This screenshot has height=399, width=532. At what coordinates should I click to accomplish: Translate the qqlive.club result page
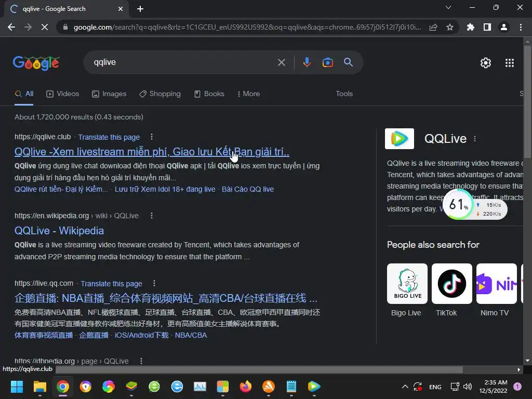109,137
